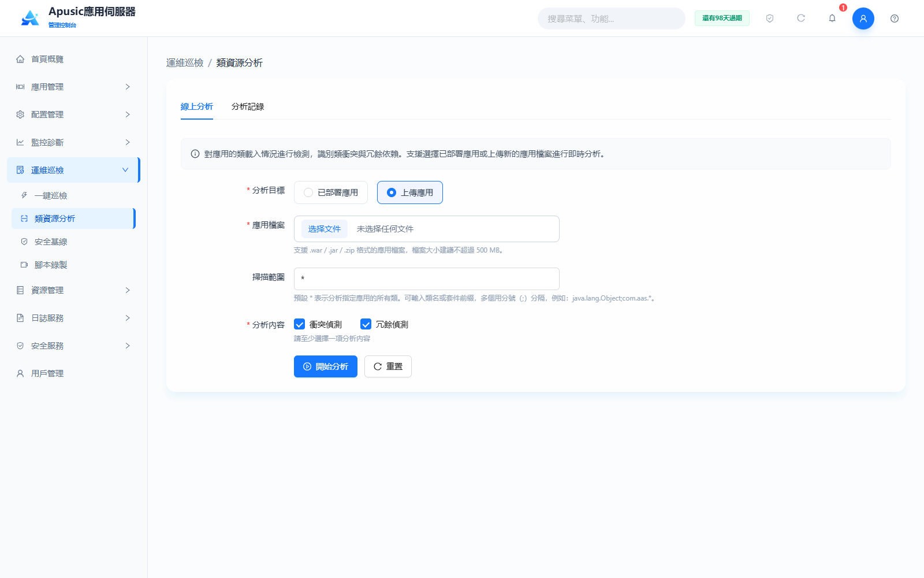Open the notification bell

832,18
